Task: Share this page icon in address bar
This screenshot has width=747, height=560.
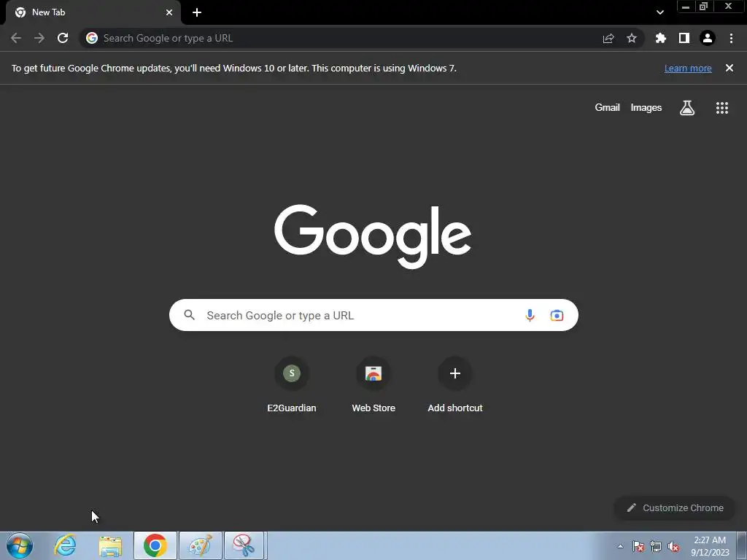Action: 608,38
